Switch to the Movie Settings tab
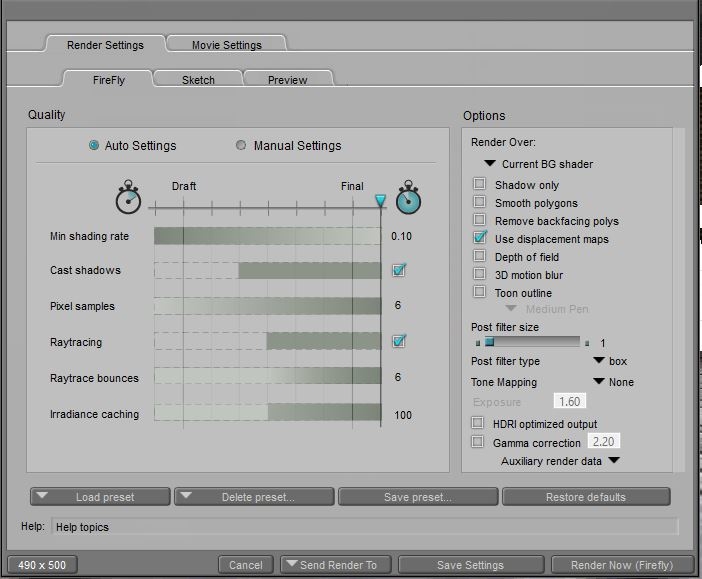Viewport: 702px width, 579px height. pyautogui.click(x=226, y=45)
